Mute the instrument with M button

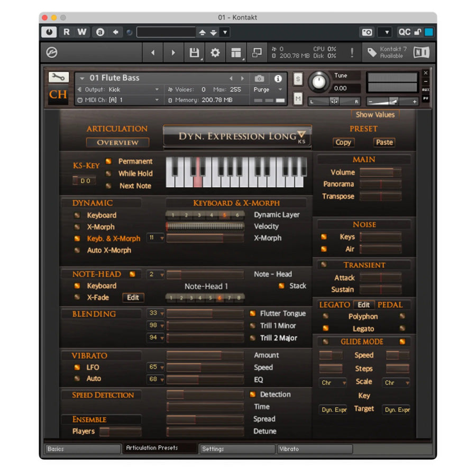coord(298,99)
